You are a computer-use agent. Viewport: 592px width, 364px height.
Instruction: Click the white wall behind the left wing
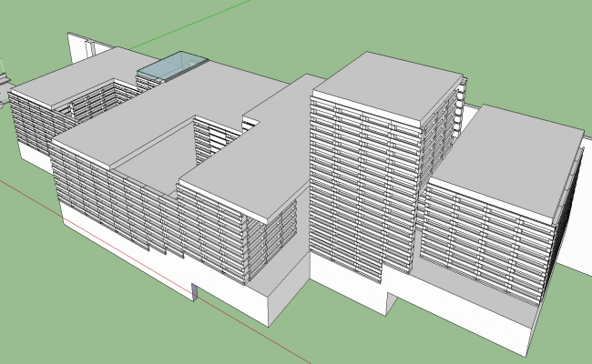pos(87,45)
